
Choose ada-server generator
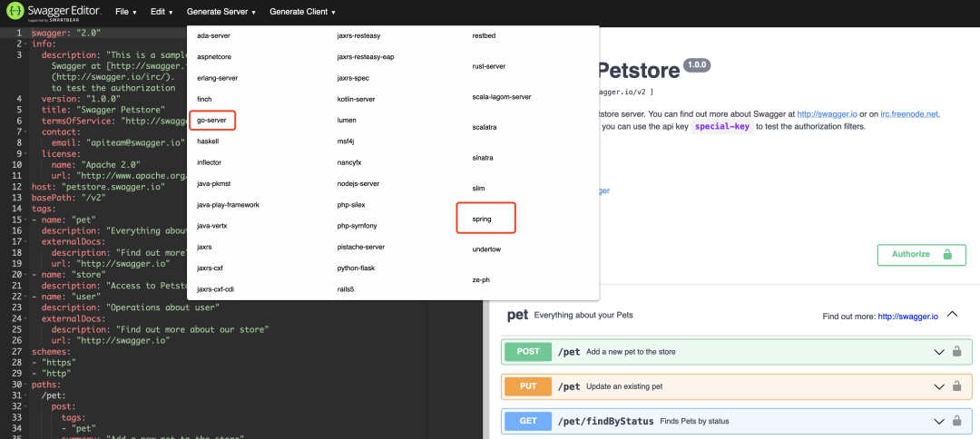[214, 35]
